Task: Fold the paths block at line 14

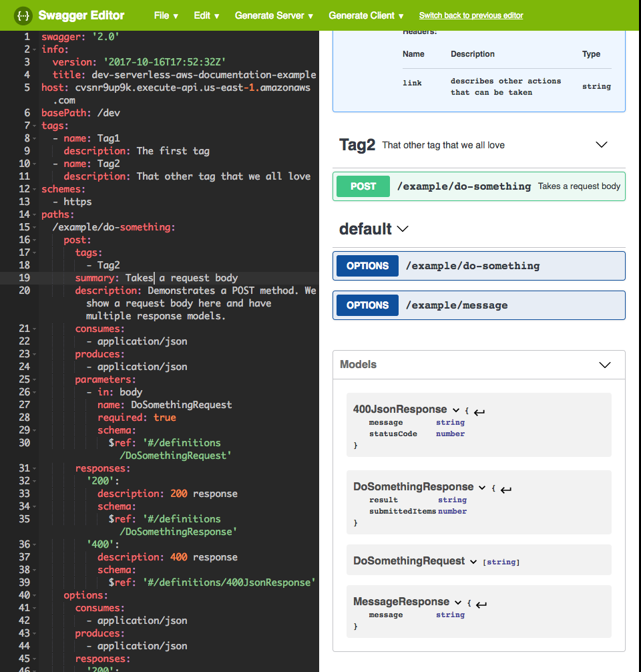Action: [x=35, y=214]
